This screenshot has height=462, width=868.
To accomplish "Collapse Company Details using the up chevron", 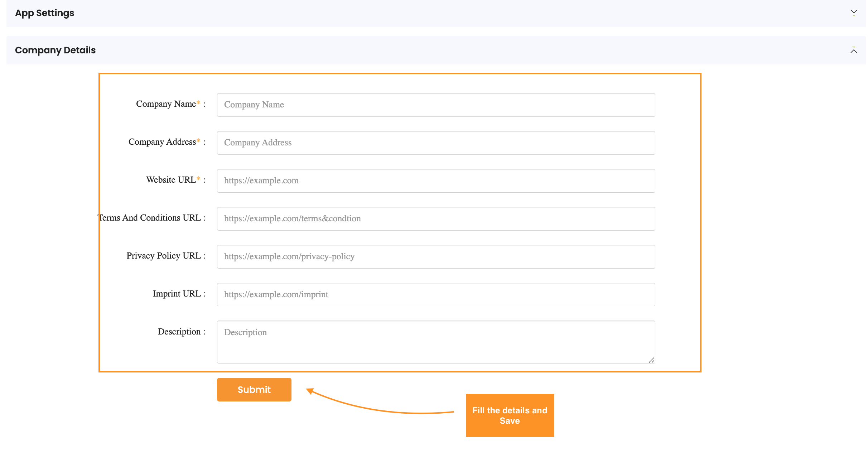I will (854, 50).
